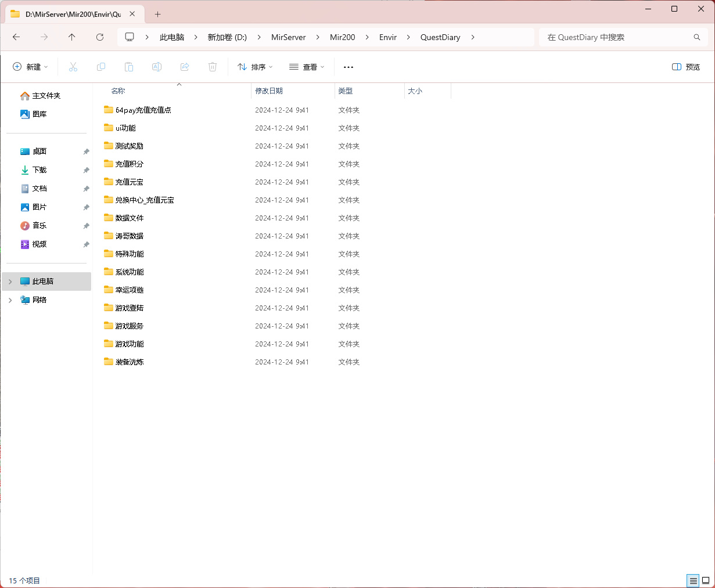
Task: Click the Delete trash can icon
Action: (x=213, y=67)
